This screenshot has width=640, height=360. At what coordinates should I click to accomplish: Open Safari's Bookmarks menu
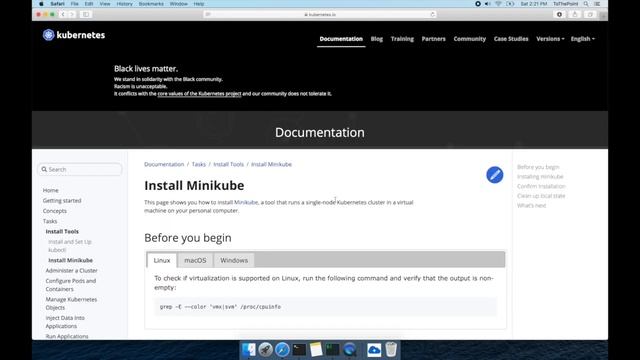click(x=151, y=4)
